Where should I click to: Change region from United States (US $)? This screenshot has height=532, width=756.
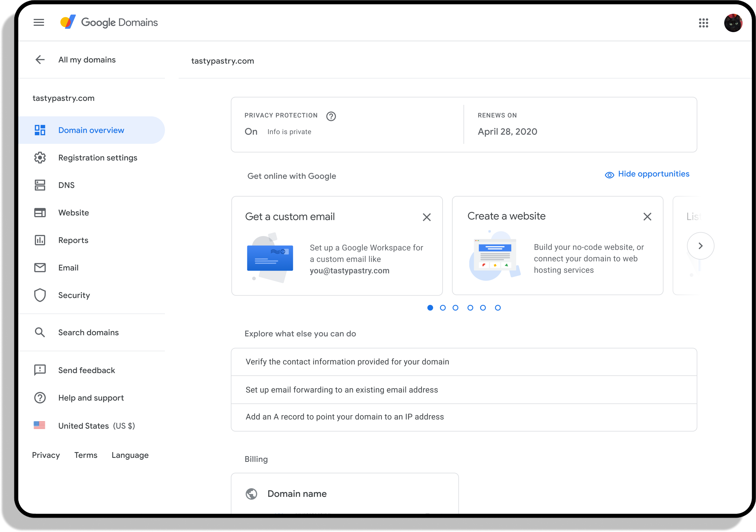tap(92, 426)
